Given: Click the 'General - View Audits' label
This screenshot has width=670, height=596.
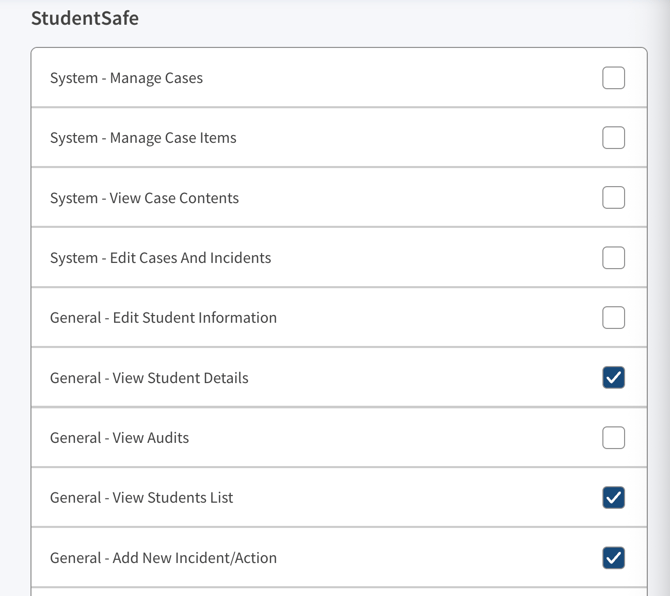Looking at the screenshot, I should [119, 438].
